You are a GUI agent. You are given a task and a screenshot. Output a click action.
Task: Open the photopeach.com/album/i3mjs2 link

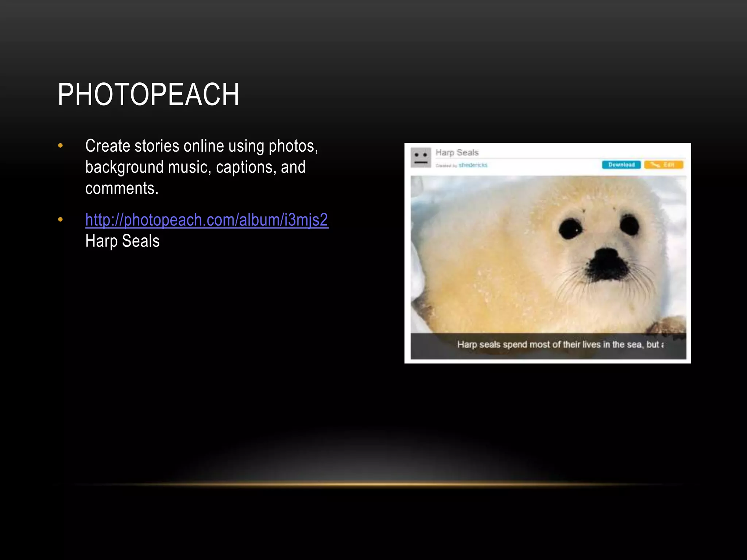[207, 220]
